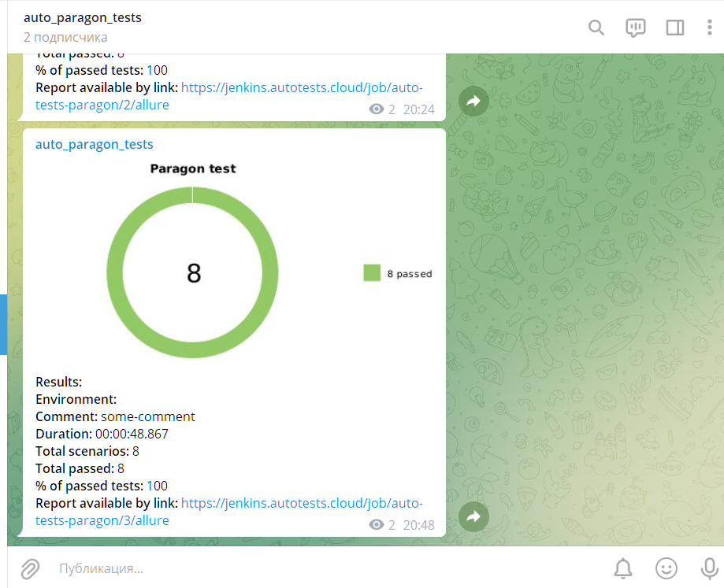This screenshot has height=588, width=724.
Task: Click the 'Environment:' line
Action: click(76, 399)
